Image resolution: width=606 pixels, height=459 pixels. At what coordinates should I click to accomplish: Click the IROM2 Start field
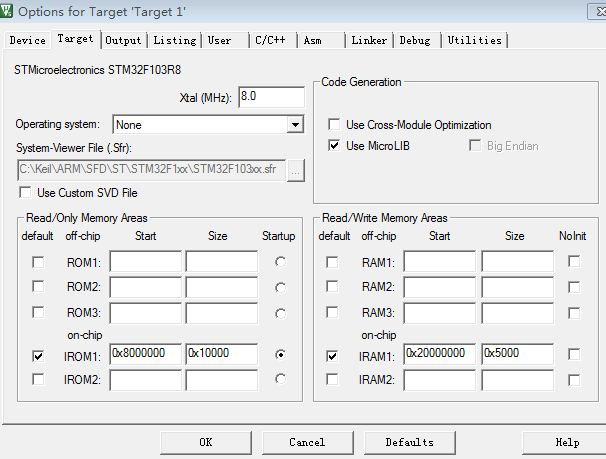pyautogui.click(x=146, y=380)
